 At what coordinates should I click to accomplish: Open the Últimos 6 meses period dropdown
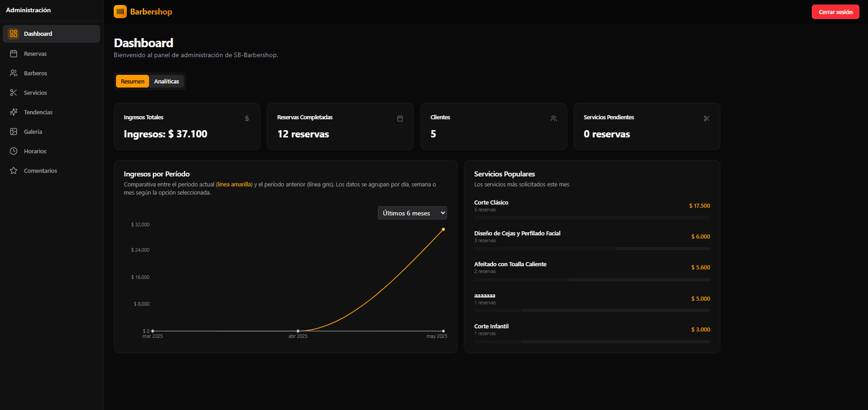click(412, 213)
